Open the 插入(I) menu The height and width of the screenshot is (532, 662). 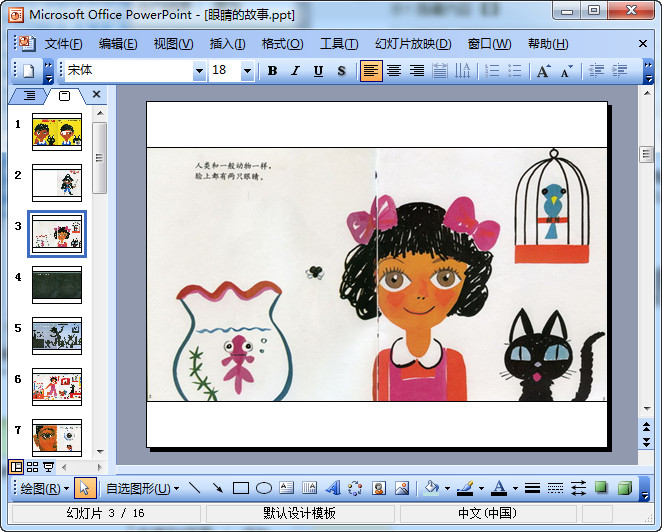227,44
